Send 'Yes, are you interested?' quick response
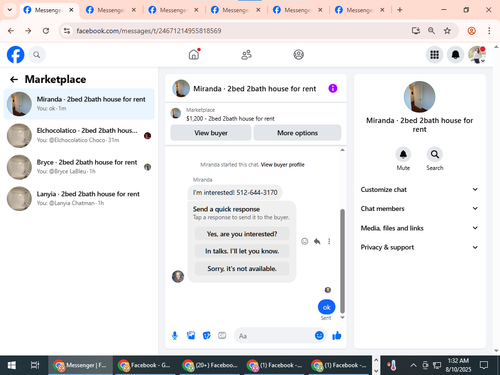The image size is (500, 375). [242, 234]
